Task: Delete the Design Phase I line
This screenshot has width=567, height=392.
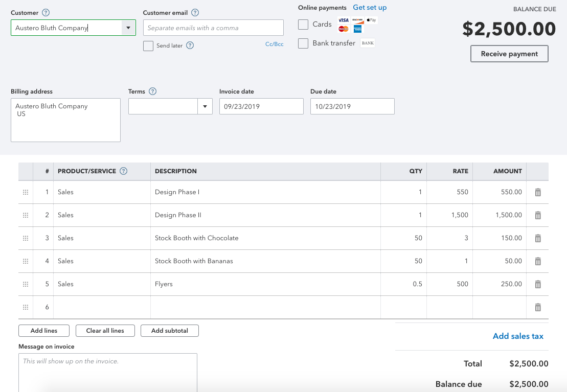Action: (538, 192)
